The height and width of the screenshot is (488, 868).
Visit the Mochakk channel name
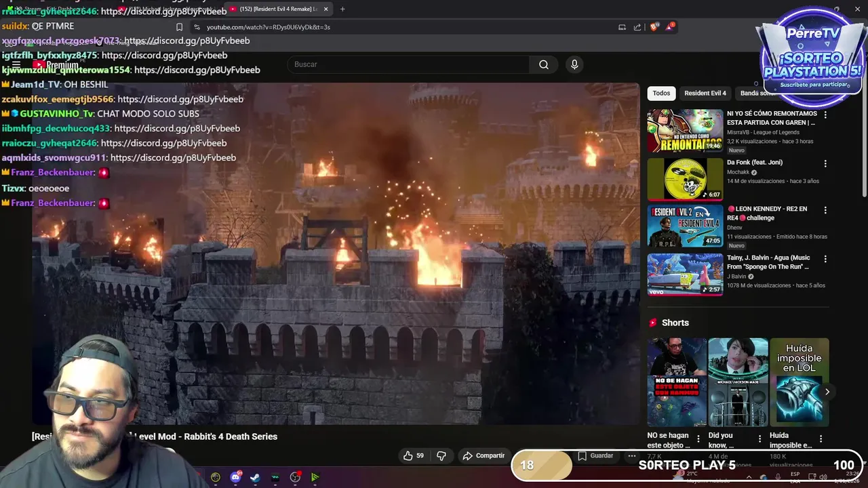(x=738, y=172)
